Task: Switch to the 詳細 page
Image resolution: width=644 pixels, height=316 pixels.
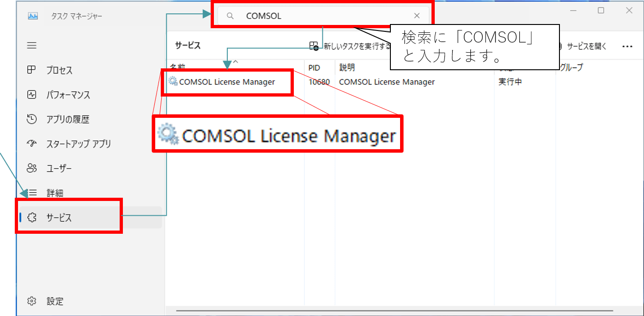Action: point(55,193)
